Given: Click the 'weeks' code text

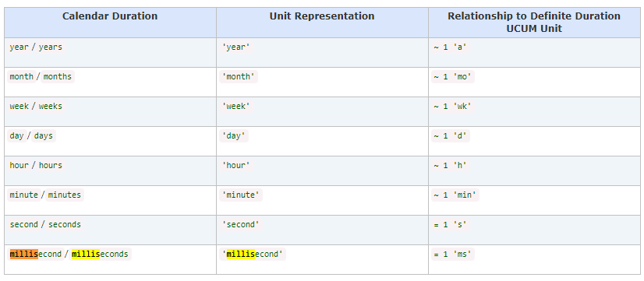Looking at the screenshot, I should point(51,106).
